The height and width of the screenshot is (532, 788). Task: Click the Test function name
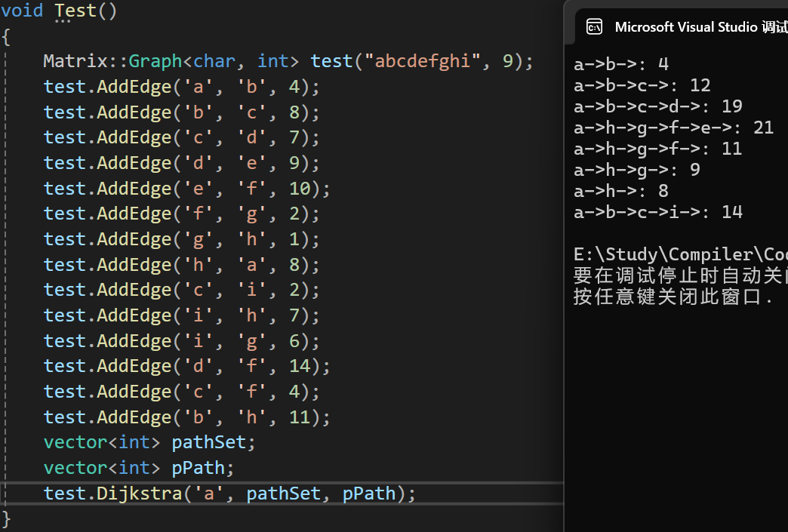75,11
